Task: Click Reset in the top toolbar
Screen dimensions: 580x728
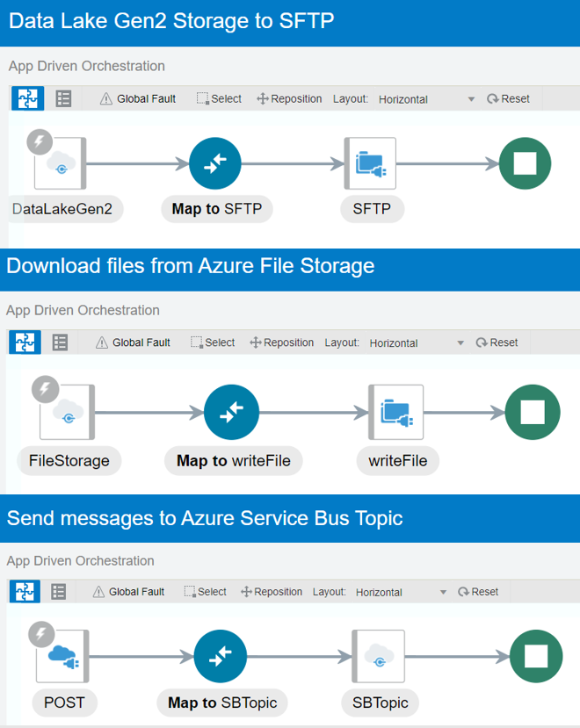Action: click(508, 98)
